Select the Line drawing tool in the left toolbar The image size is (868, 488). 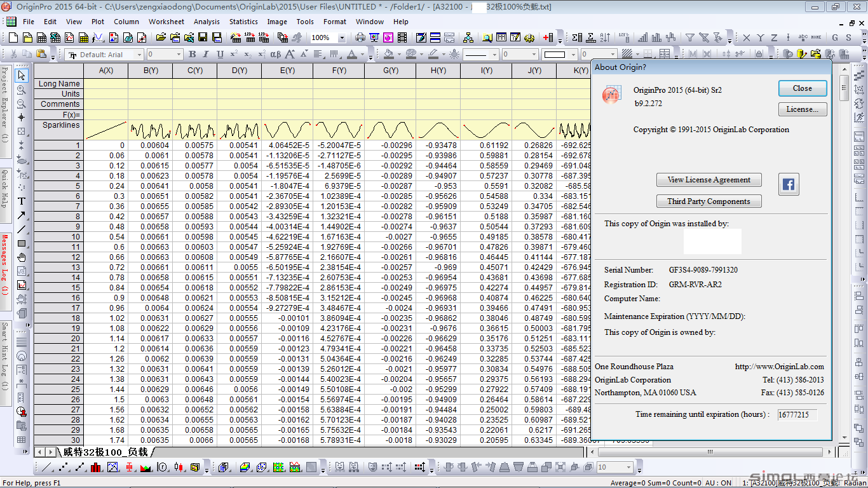[22, 229]
